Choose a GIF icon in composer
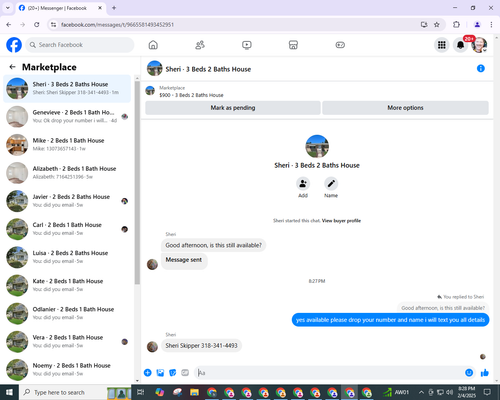This screenshot has width=500, height=400. pos(185,373)
